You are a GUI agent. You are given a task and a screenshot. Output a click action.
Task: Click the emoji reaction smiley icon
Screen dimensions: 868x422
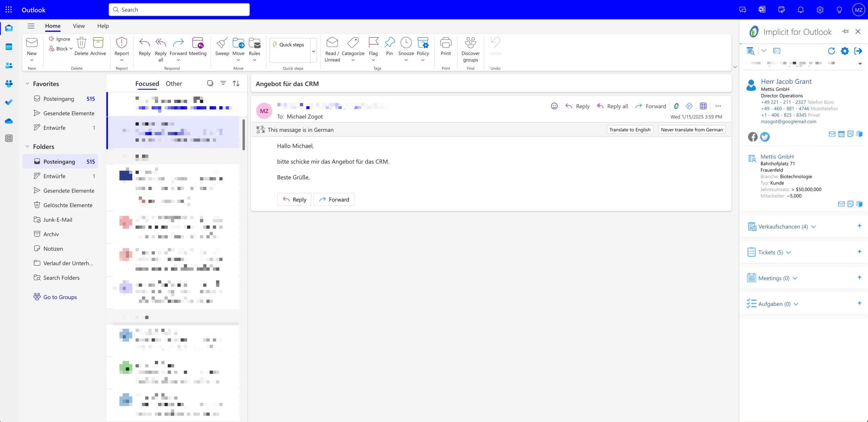[x=554, y=106]
